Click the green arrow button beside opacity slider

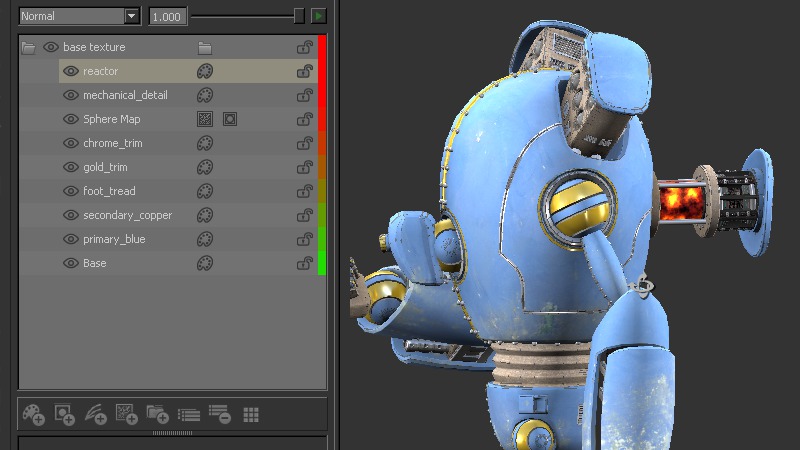318,16
